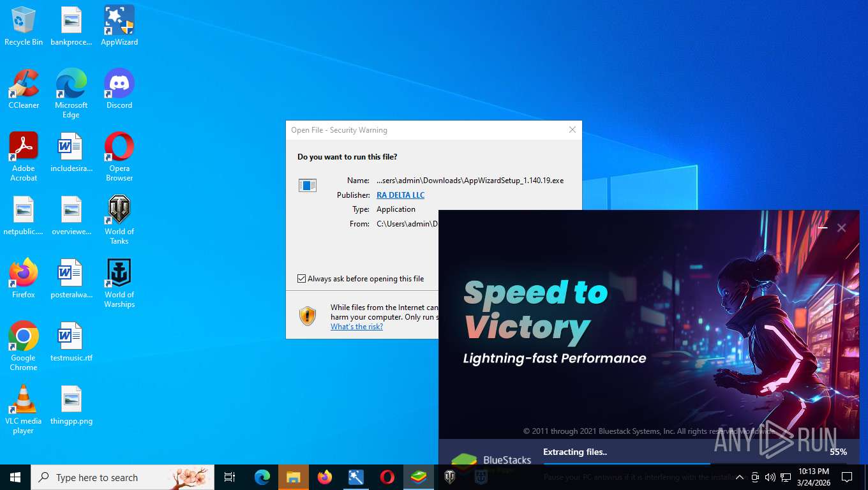
Task: Open Meet Now icon in system tray
Action: (754, 477)
